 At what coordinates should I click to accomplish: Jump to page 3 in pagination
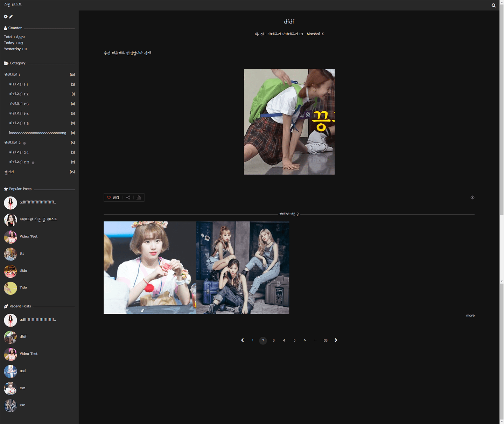coord(273,340)
